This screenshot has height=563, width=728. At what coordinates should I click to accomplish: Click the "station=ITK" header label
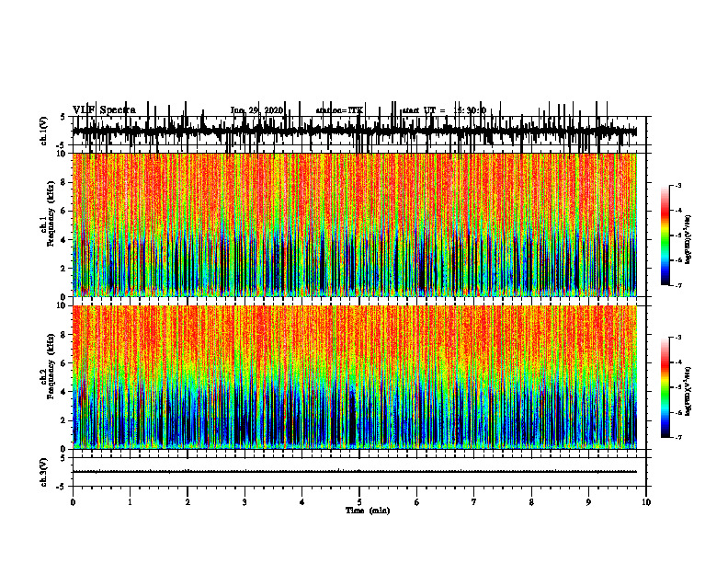point(339,110)
